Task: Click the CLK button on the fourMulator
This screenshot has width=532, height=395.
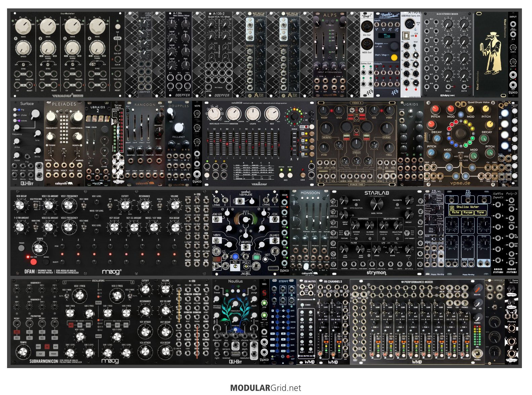Action: (x=117, y=38)
